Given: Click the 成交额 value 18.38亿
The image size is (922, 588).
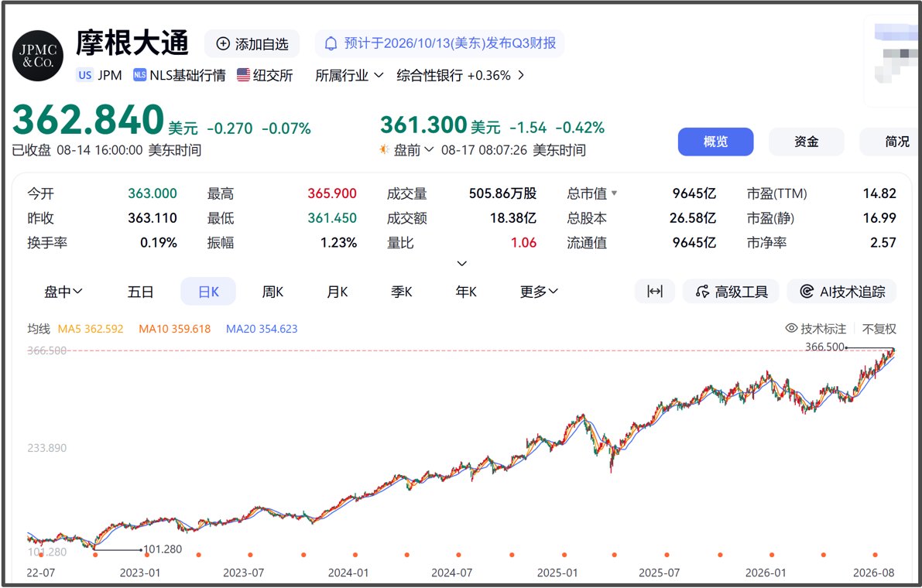Looking at the screenshot, I should 513,218.
